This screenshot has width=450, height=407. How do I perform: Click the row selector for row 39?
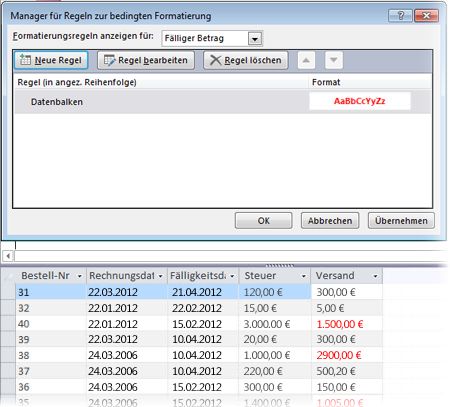tap(8, 340)
